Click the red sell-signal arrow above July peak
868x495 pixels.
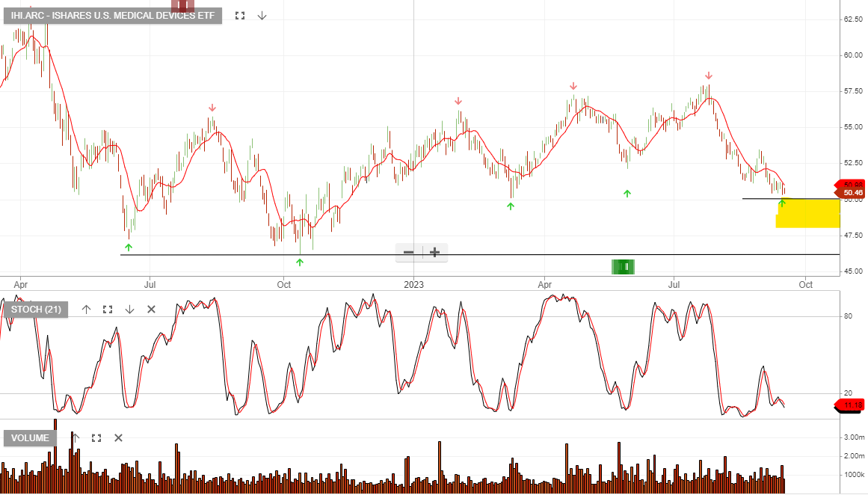pyautogui.click(x=708, y=75)
